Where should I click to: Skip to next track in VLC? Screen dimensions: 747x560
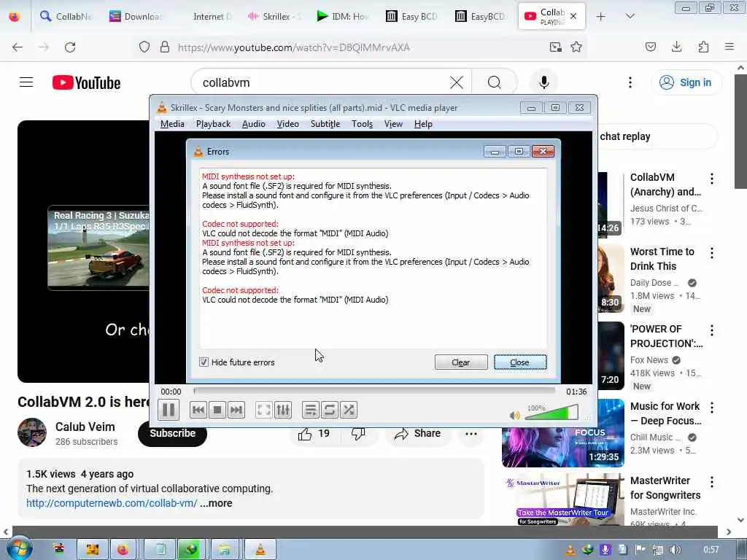(x=236, y=410)
